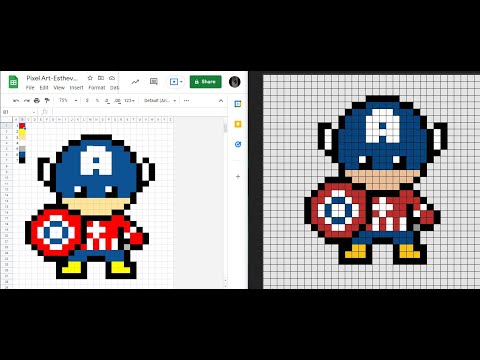Open the 75% zoom dropdown
Screen dimensions: 480x360
pyautogui.click(x=68, y=100)
